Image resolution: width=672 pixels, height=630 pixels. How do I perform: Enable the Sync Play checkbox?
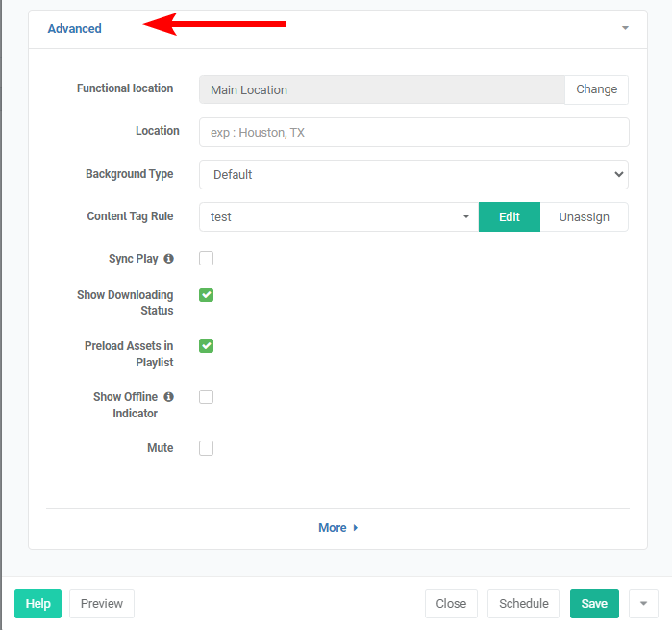click(206, 259)
